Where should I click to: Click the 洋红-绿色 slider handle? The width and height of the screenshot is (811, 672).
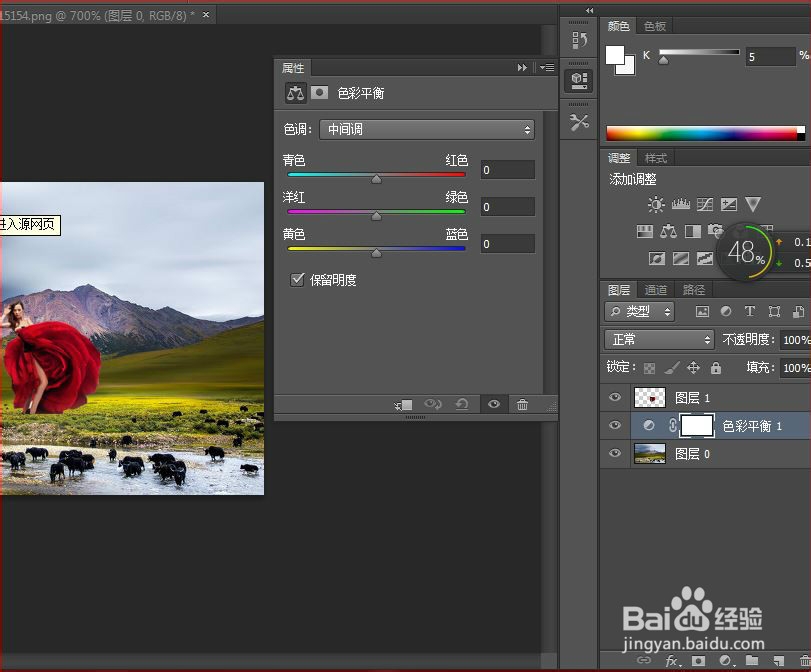pos(377,215)
